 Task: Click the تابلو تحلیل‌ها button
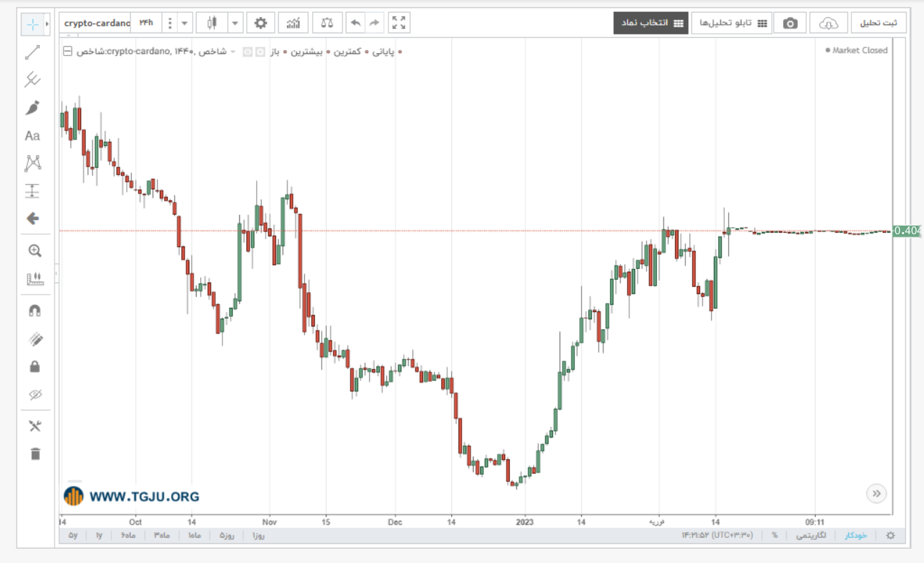(x=732, y=23)
